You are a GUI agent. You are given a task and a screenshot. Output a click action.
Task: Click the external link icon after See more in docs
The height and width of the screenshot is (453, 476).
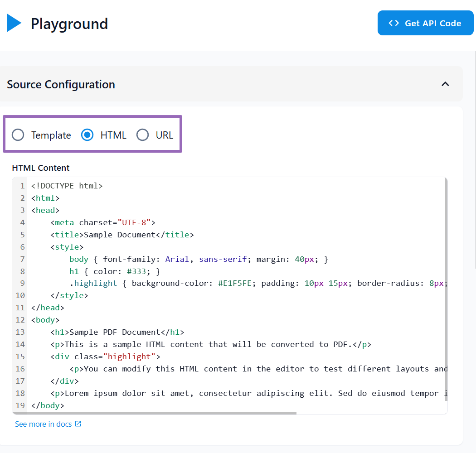(x=78, y=424)
